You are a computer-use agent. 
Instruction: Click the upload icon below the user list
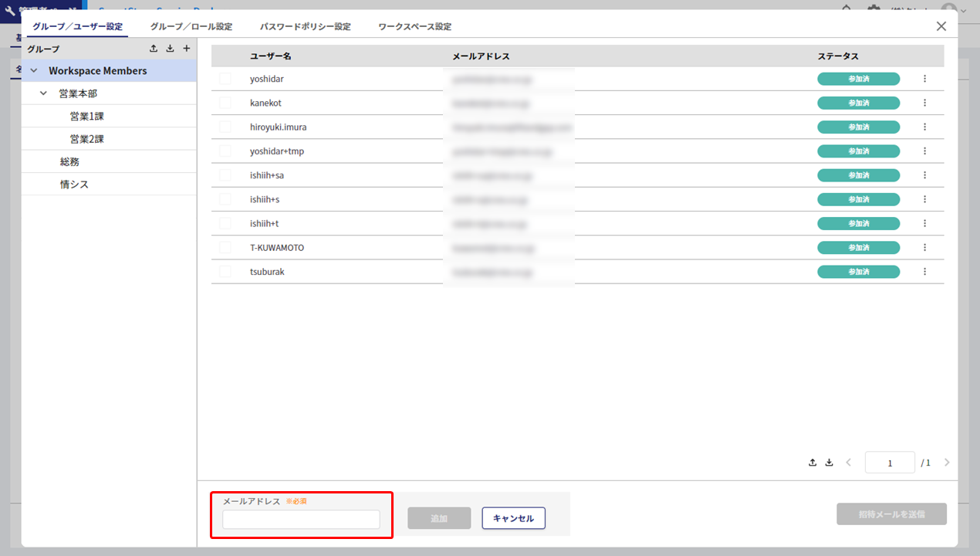(813, 463)
